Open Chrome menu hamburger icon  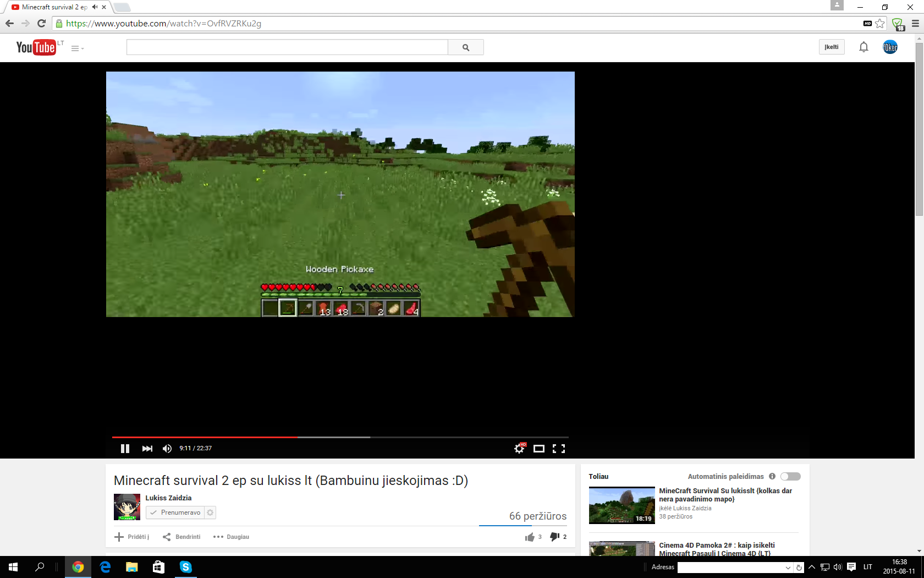coord(915,24)
